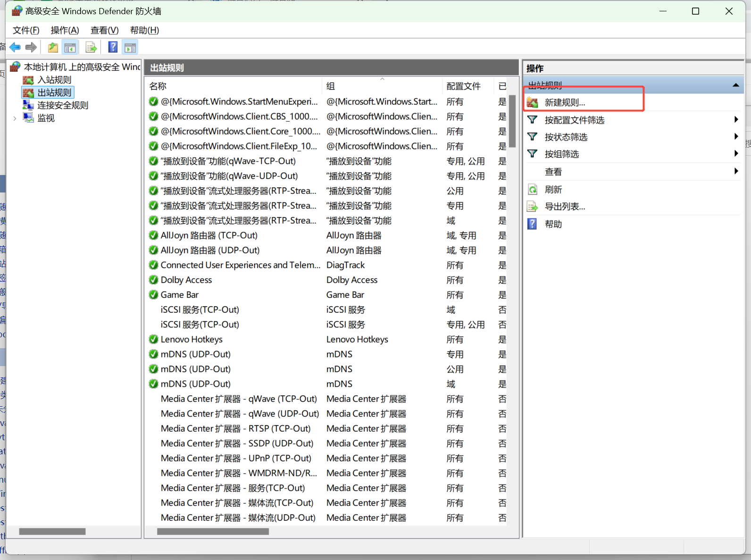The image size is (751, 560).
Task: Click 按状态筛选 action text
Action: coord(566,137)
